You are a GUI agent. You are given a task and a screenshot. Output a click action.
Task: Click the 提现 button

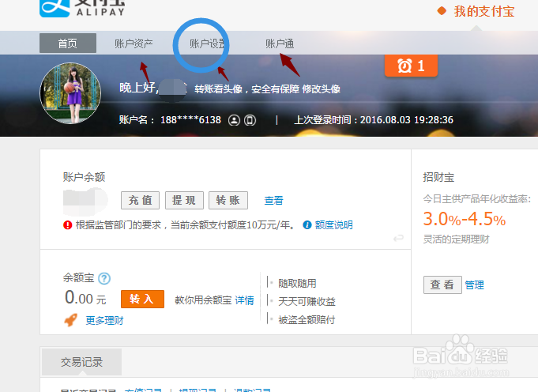tap(184, 200)
